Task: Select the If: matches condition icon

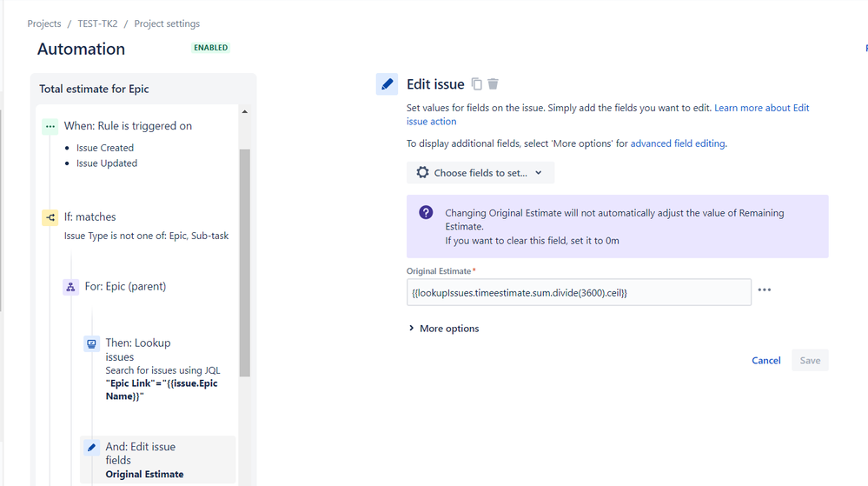Action: [x=50, y=217]
